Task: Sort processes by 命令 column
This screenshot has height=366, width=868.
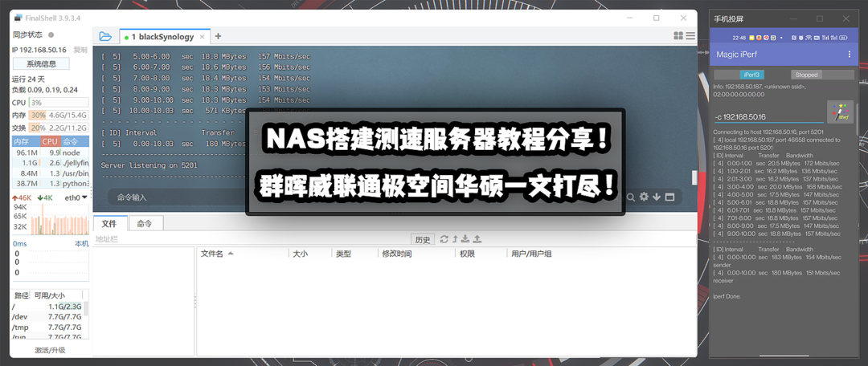Action: click(x=75, y=141)
